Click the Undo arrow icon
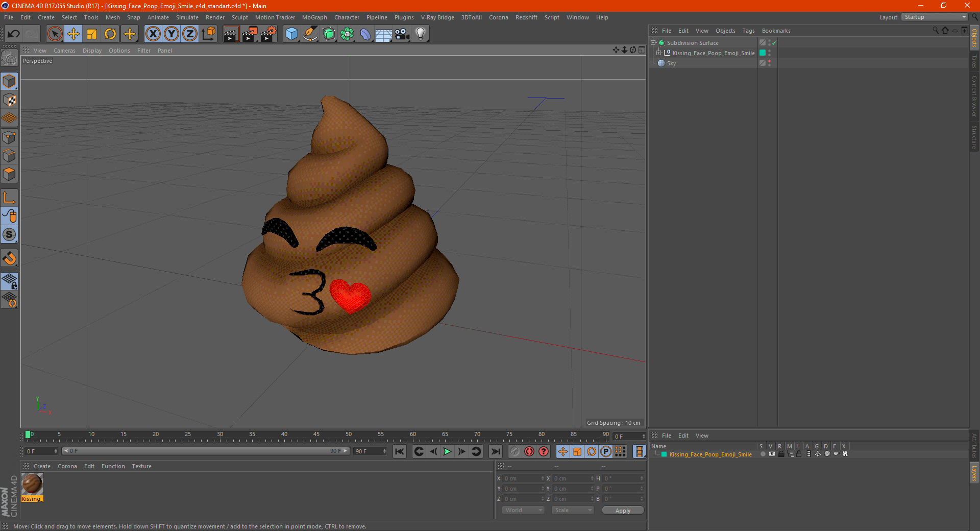 13,34
